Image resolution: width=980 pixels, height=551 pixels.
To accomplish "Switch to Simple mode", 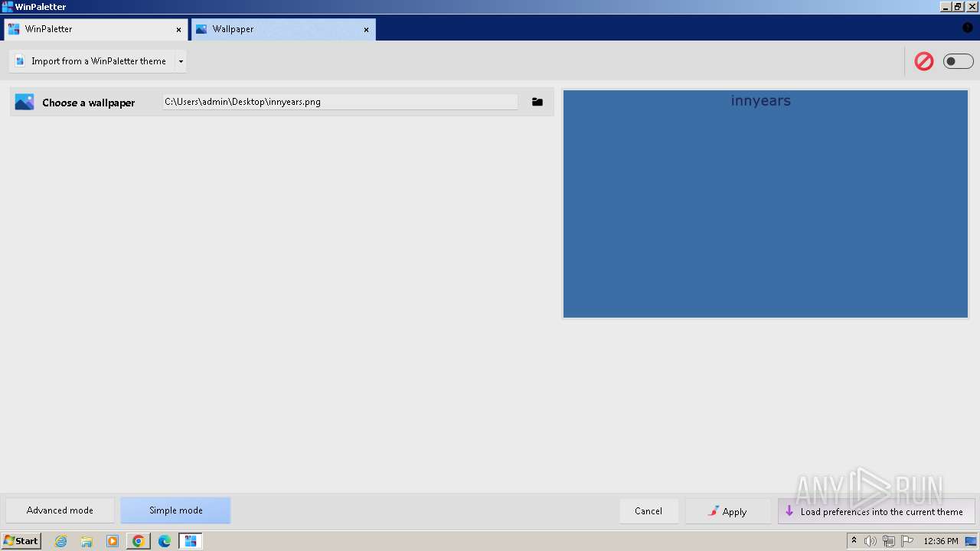I will 175,510.
